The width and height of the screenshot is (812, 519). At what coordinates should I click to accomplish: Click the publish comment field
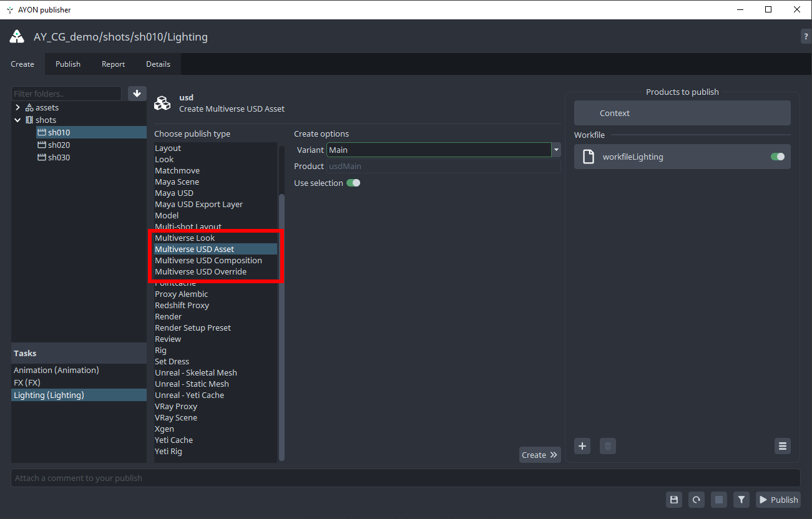tap(406, 478)
